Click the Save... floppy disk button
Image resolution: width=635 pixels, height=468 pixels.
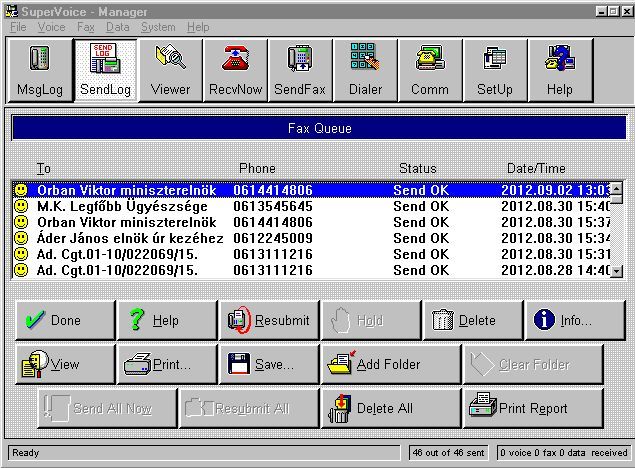click(x=269, y=364)
